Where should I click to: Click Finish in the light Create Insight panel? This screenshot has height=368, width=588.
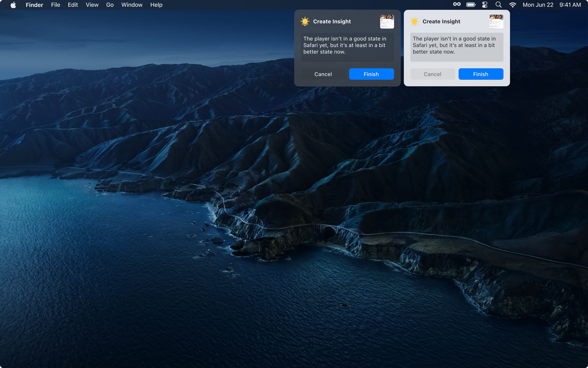pyautogui.click(x=481, y=74)
